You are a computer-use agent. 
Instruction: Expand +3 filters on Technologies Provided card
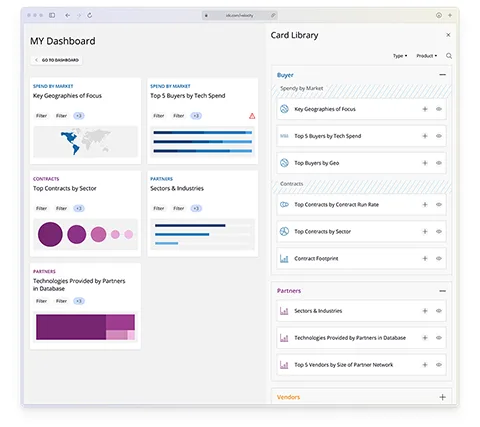pyautogui.click(x=79, y=301)
